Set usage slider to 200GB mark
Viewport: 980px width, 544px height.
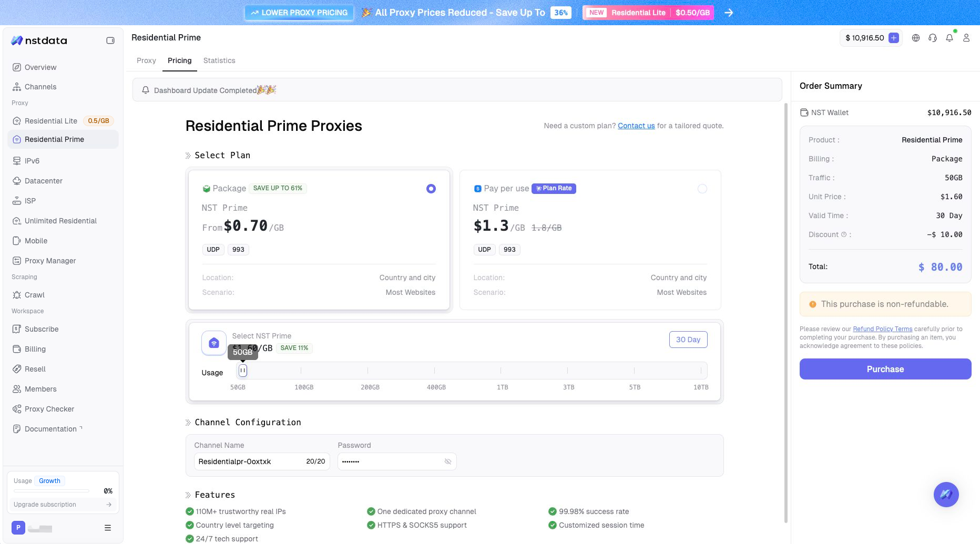click(368, 371)
